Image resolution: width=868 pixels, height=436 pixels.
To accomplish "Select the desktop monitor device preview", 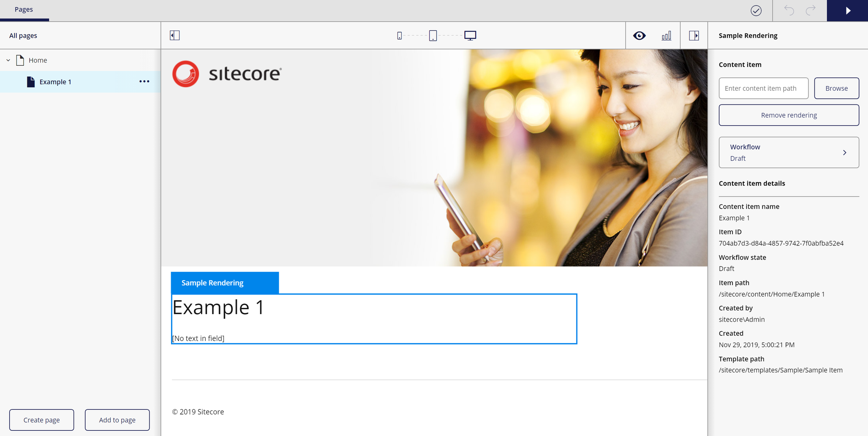I will (x=470, y=35).
